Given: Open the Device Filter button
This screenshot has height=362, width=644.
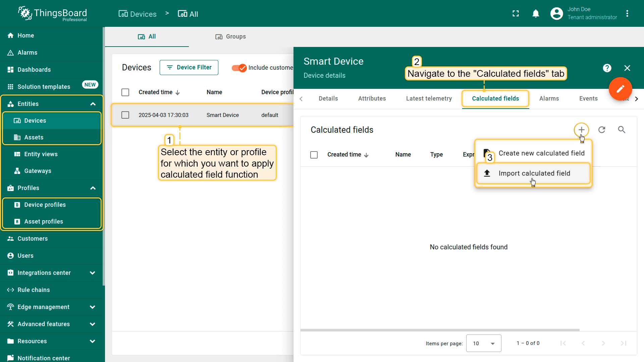Looking at the screenshot, I should click(189, 68).
